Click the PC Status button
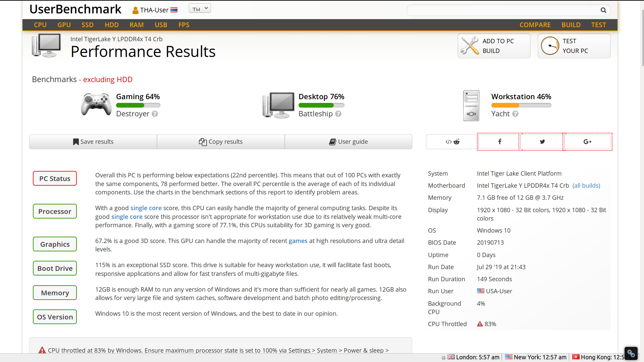This screenshot has height=362, width=644. coord(55,178)
